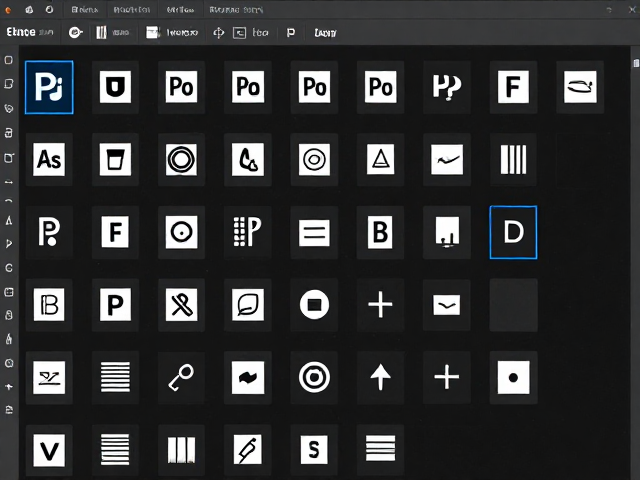Open the underlined Z icon tile

[x=49, y=378]
